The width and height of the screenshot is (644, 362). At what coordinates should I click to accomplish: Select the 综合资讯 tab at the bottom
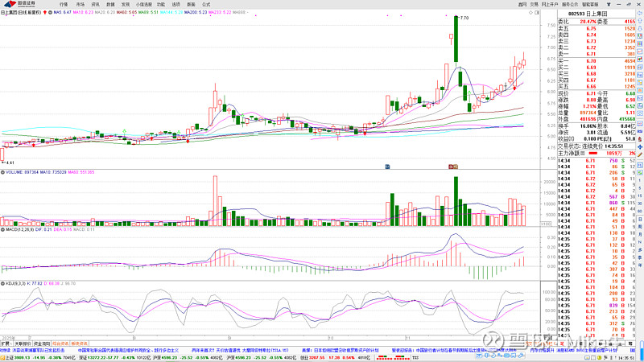[60, 343]
